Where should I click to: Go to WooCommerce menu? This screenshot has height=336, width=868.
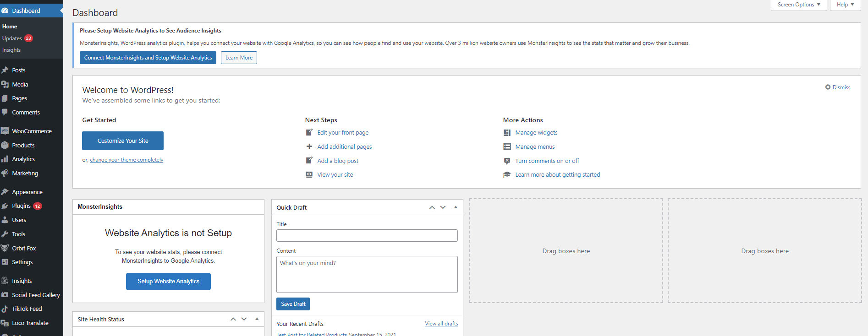[x=32, y=131]
